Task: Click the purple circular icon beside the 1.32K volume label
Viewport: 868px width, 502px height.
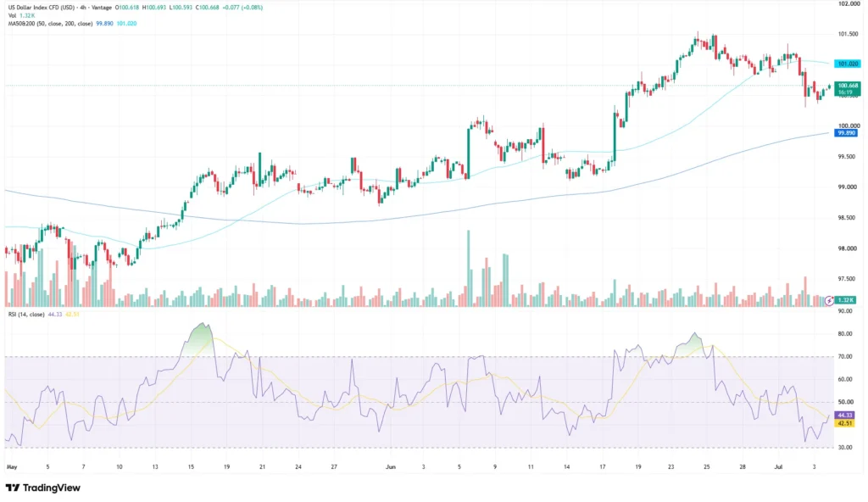Action: point(829,300)
